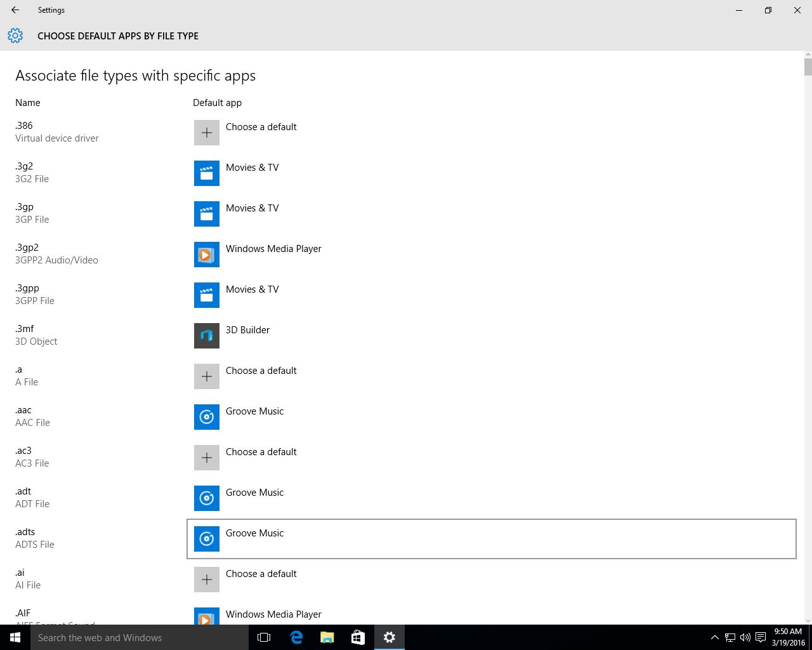Viewport: 812px width, 650px height.
Task: Launch Microsoft Edge from the taskbar
Action: 296,637
